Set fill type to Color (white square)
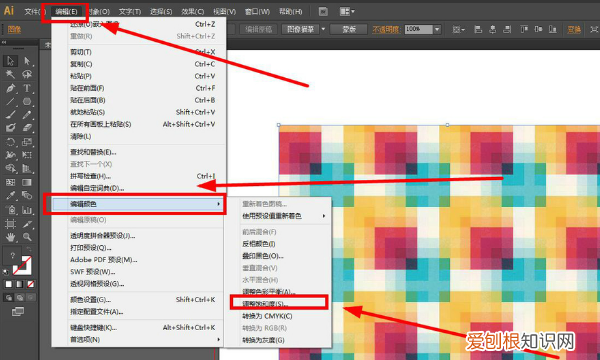The height and width of the screenshot is (360, 600). 8,284
